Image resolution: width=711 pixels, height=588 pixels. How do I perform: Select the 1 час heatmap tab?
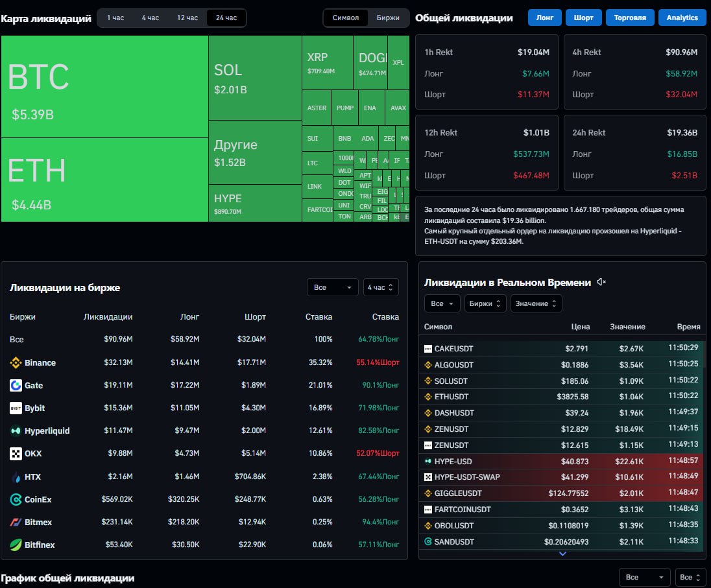(x=115, y=18)
